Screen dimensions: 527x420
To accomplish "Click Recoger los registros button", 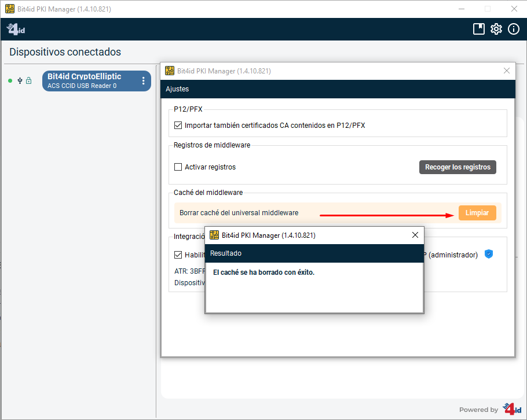I will point(458,167).
